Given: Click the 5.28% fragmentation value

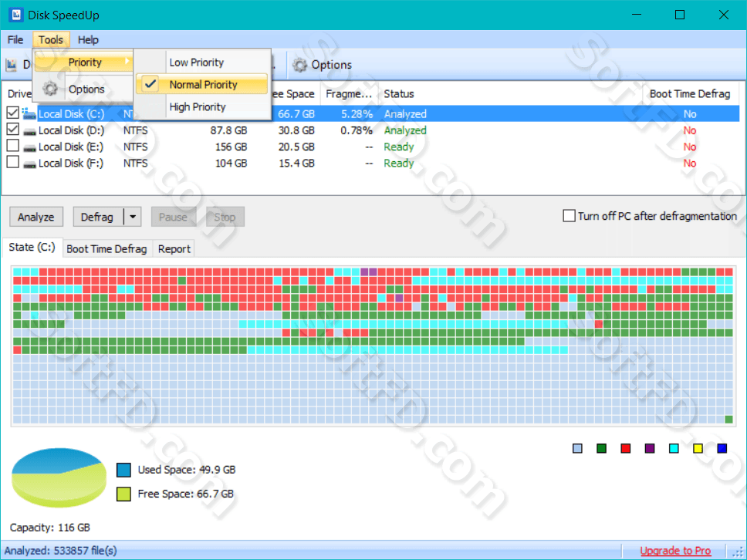Looking at the screenshot, I should [357, 114].
